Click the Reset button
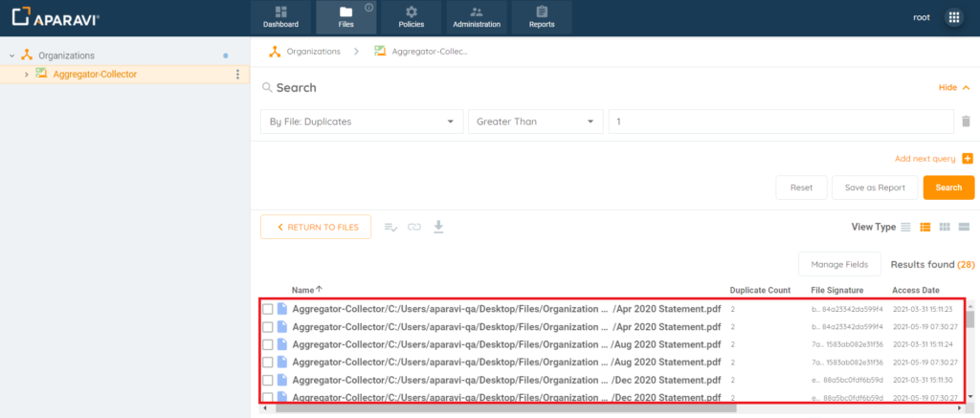This screenshot has height=418, width=980. [801, 187]
